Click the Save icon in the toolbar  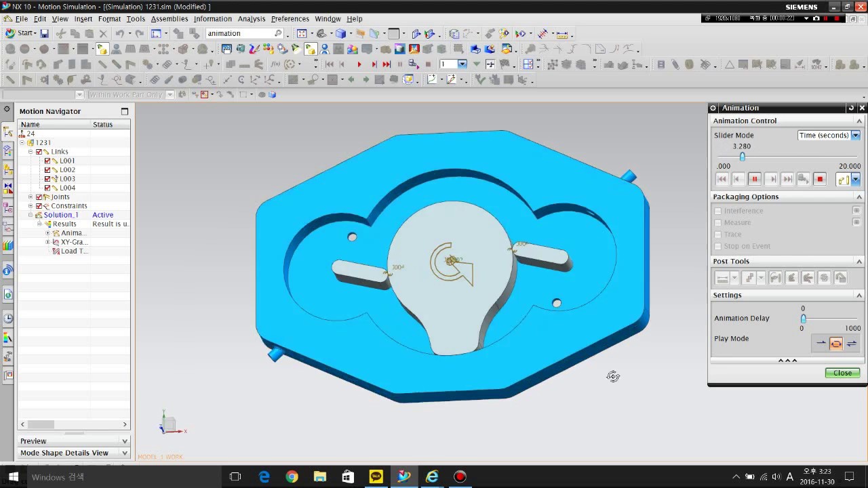click(x=44, y=33)
